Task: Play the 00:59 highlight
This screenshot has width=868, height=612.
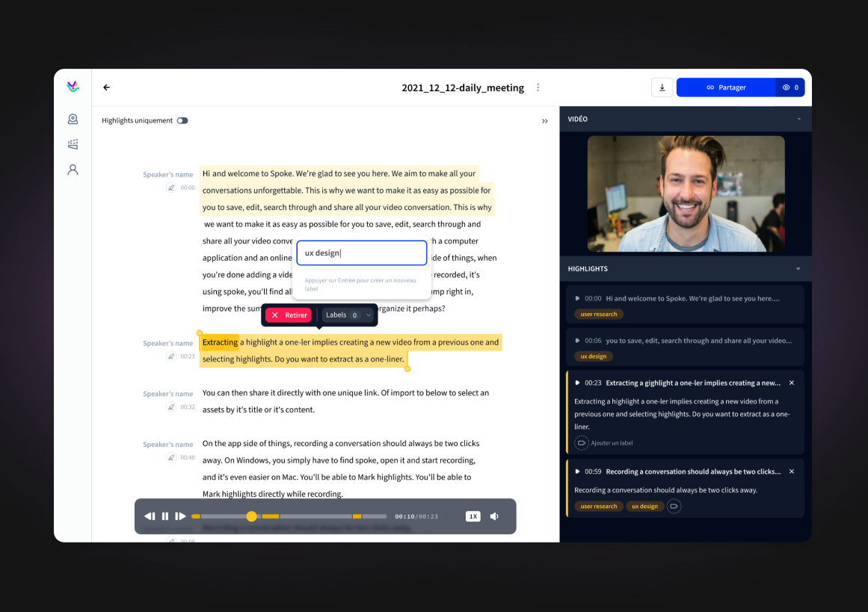Action: [577, 472]
